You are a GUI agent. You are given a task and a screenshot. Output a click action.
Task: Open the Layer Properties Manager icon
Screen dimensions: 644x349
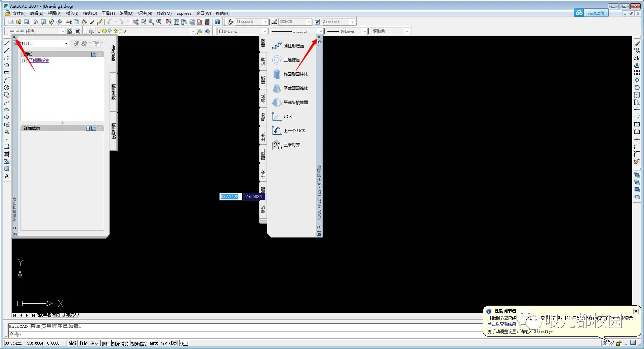coord(91,31)
